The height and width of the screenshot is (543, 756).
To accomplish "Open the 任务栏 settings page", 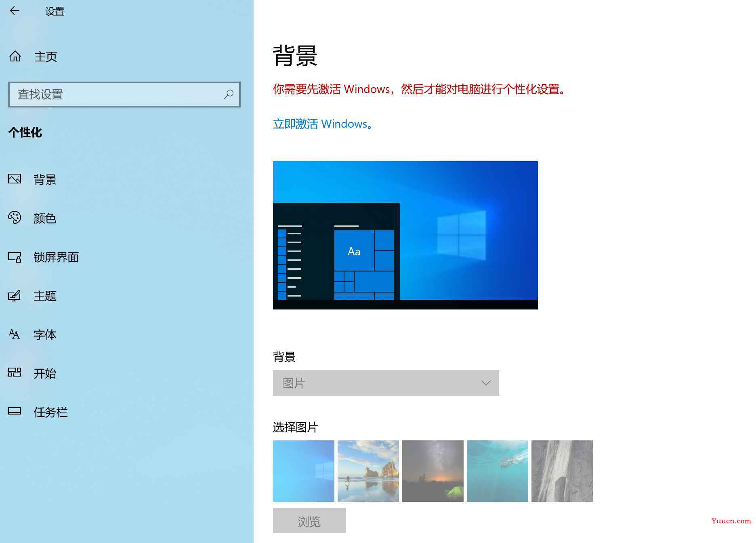I will (x=50, y=412).
